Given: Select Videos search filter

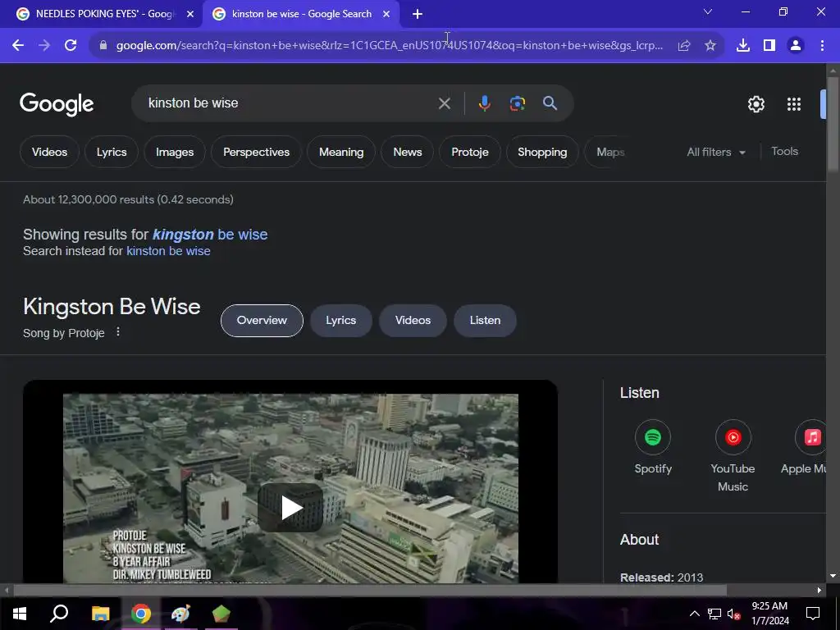Looking at the screenshot, I should tap(50, 152).
